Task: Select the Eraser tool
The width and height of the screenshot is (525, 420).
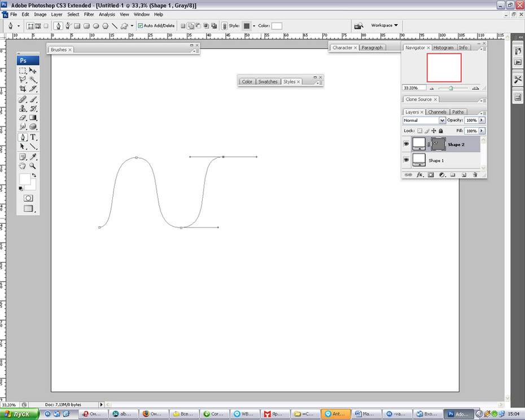Action: [x=23, y=117]
